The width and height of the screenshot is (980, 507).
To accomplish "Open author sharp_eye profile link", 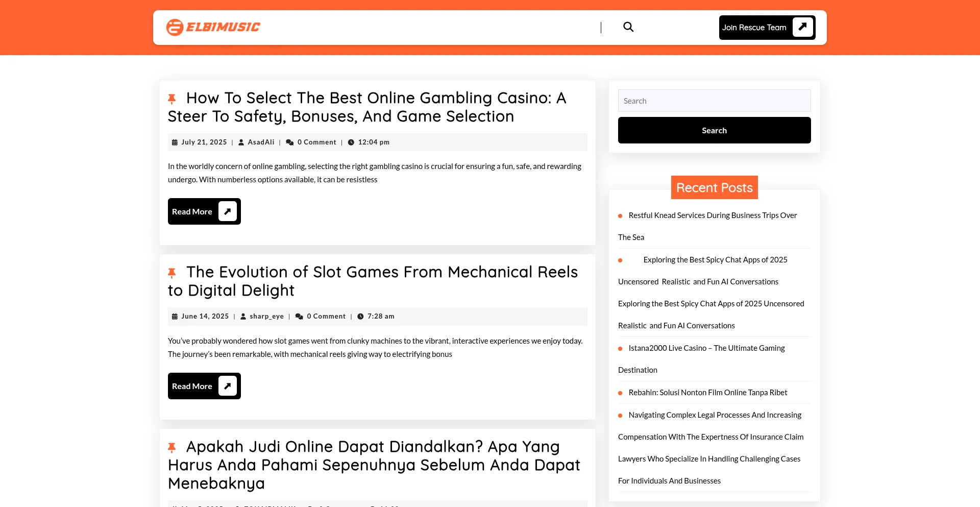I will point(266,317).
